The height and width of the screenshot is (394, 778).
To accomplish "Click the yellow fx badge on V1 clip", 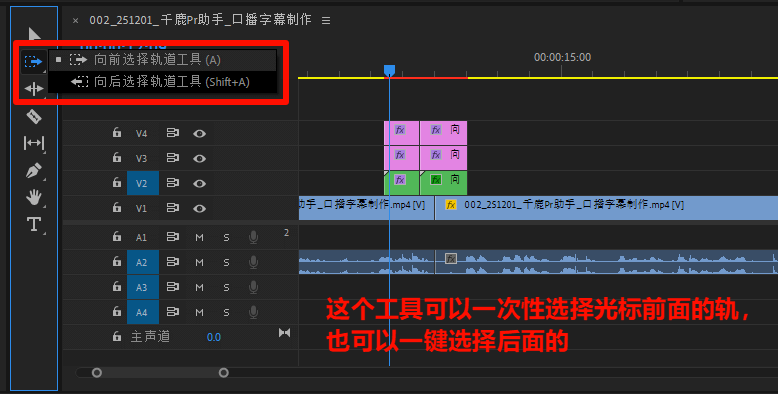I will click(451, 204).
